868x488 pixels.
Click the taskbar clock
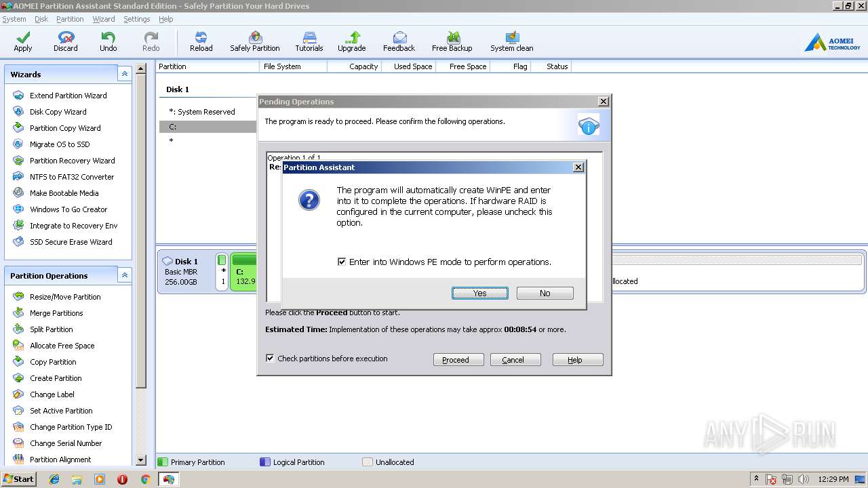click(833, 479)
